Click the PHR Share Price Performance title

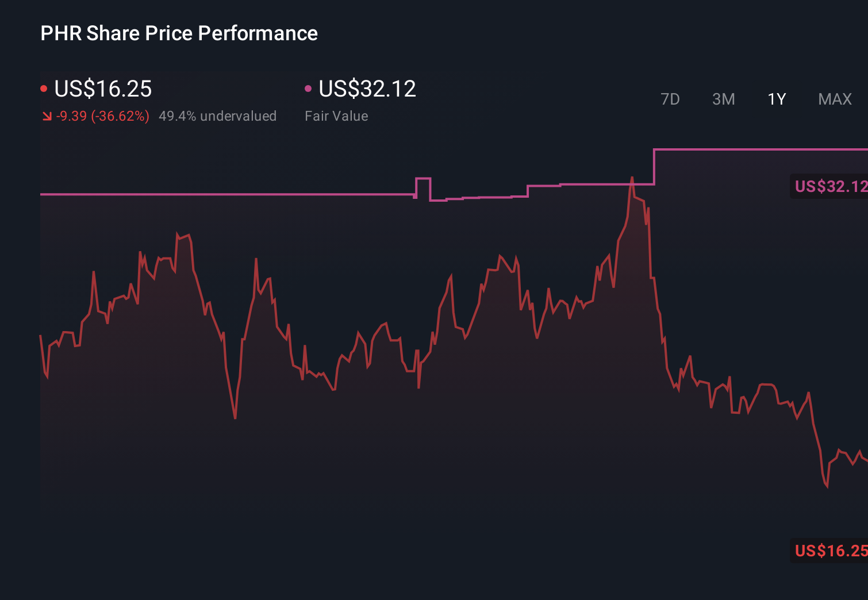pos(179,33)
